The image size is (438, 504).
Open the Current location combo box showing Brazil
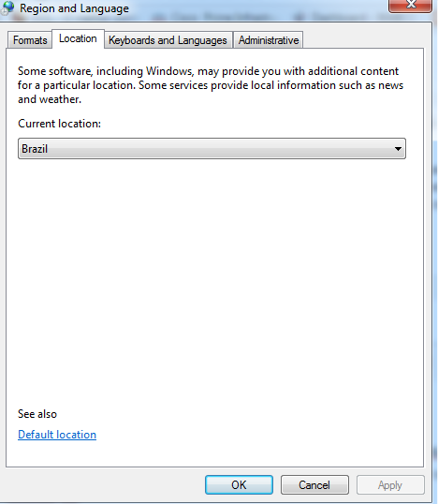click(x=212, y=149)
